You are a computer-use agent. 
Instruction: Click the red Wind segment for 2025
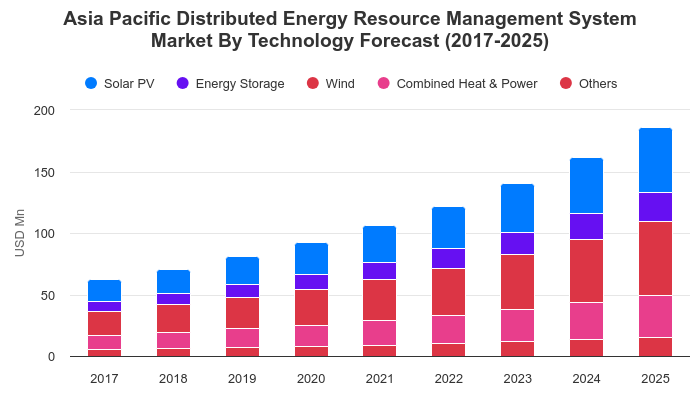coord(655,258)
